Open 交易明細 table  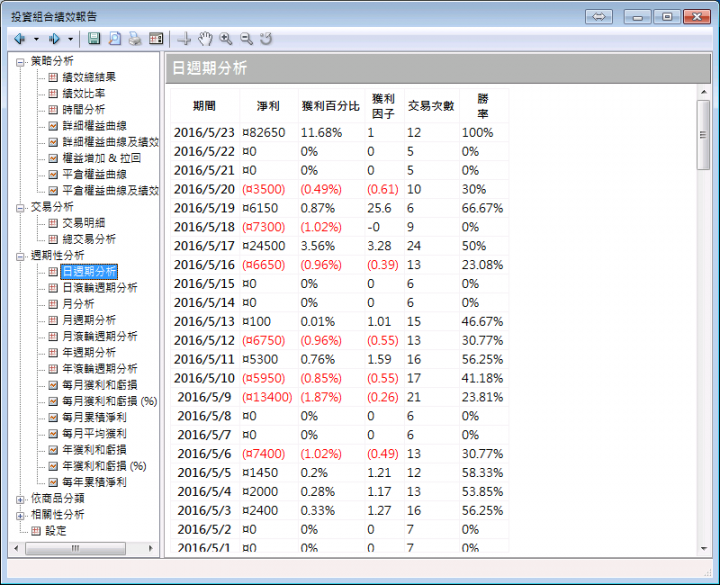84,223
